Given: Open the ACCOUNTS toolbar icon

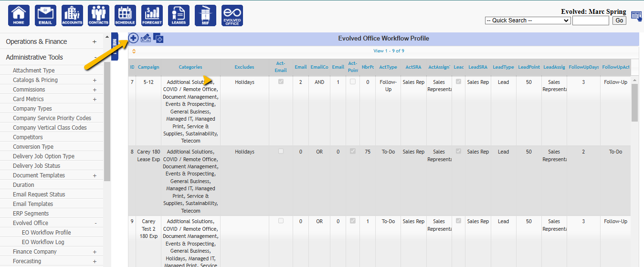Looking at the screenshot, I should click(x=72, y=15).
